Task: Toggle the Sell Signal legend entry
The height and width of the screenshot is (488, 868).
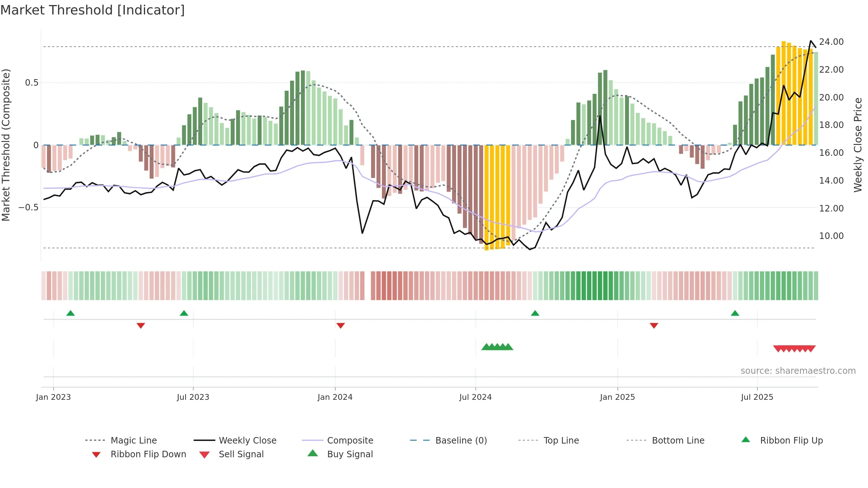Action: [231, 454]
